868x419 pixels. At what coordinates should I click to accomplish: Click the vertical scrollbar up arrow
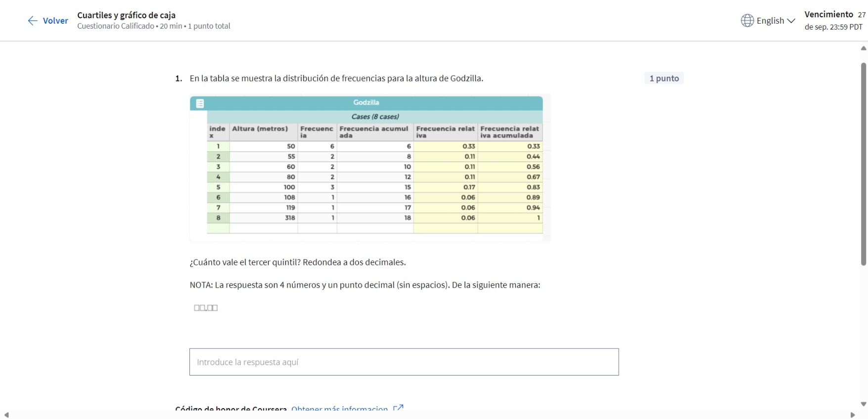[864, 48]
